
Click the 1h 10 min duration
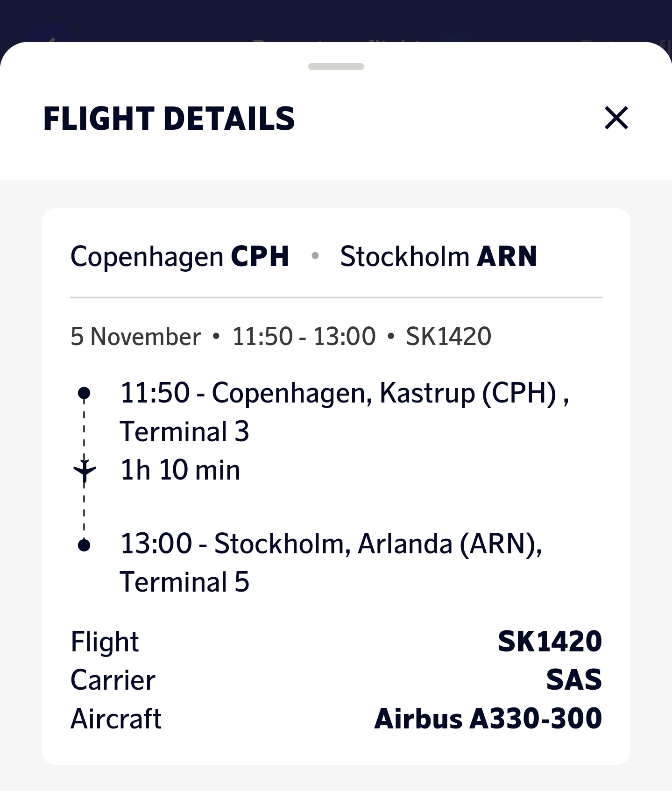coord(180,470)
